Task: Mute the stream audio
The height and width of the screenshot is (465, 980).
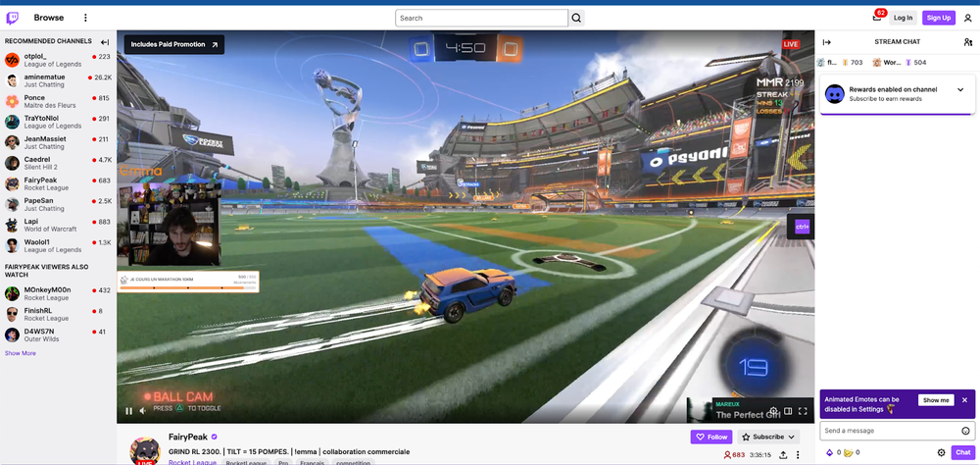Action: click(143, 411)
